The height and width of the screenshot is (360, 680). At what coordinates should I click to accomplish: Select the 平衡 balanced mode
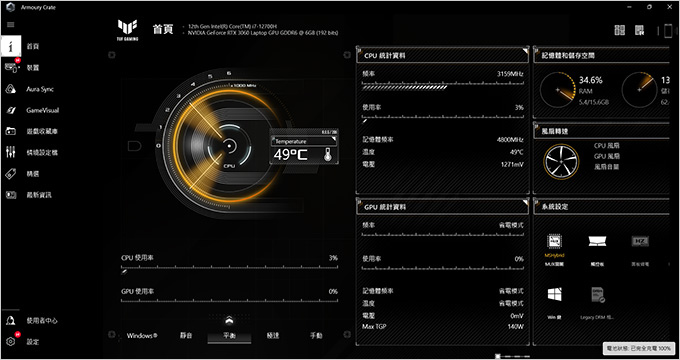click(229, 336)
